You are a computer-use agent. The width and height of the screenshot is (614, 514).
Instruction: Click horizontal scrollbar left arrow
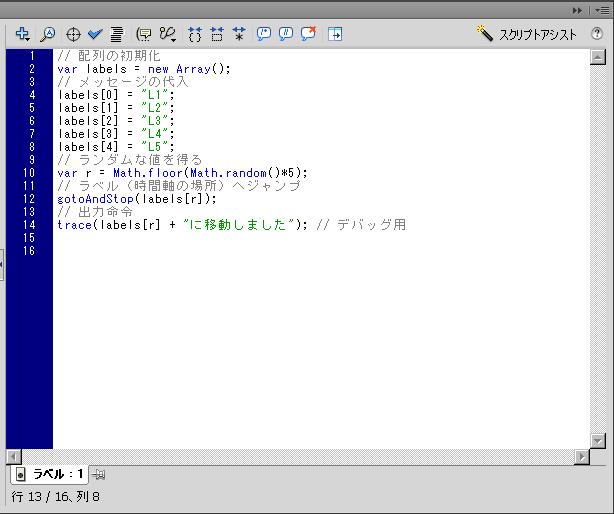coord(14,457)
